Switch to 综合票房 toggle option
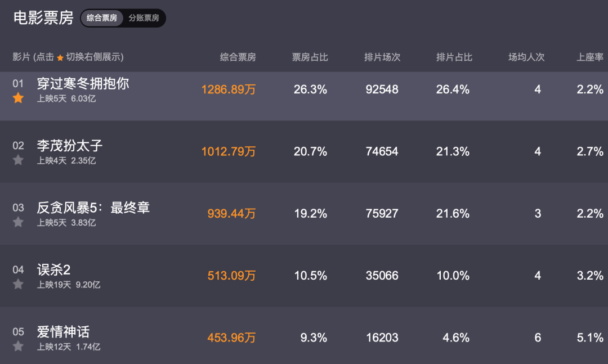608x364 pixels. (x=102, y=18)
